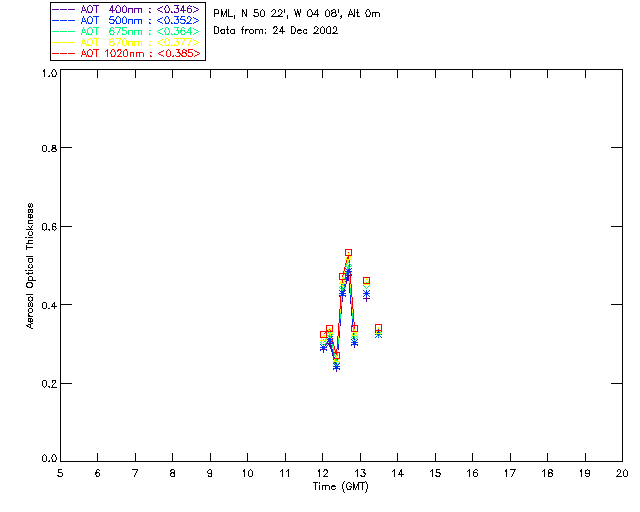Click the isolated red square marker near 0.46
The height and width of the screenshot is (512, 640).
[367, 280]
